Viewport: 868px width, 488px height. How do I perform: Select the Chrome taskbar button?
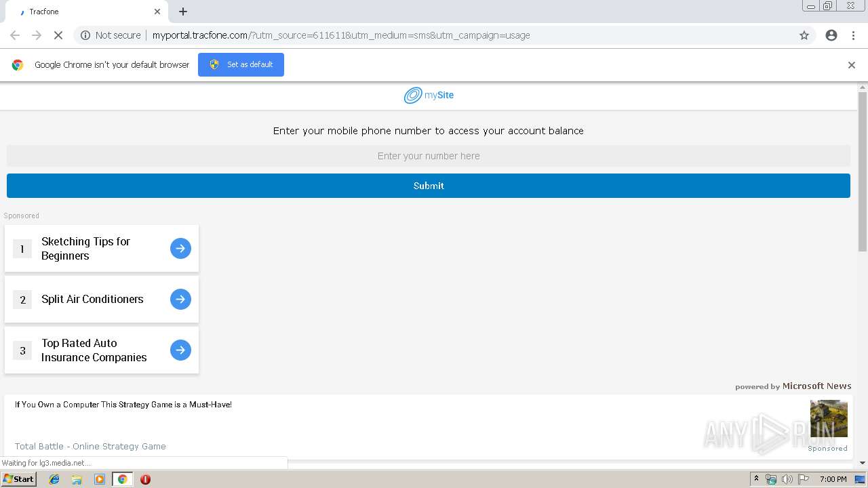click(122, 479)
